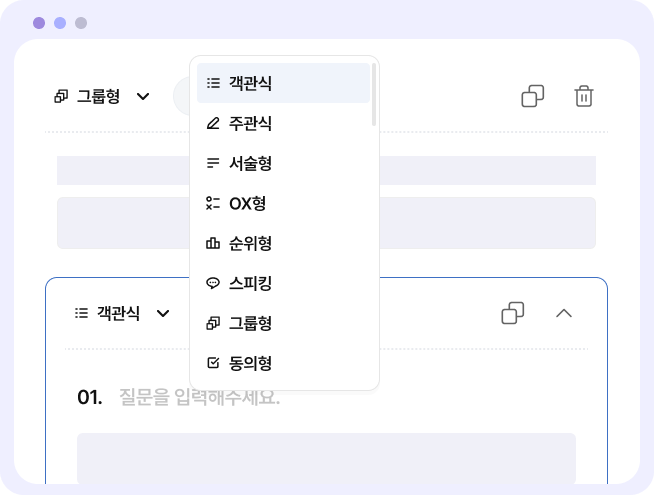The width and height of the screenshot is (654, 495).
Task: Click the duplicate icon on question card
Action: coord(513,313)
